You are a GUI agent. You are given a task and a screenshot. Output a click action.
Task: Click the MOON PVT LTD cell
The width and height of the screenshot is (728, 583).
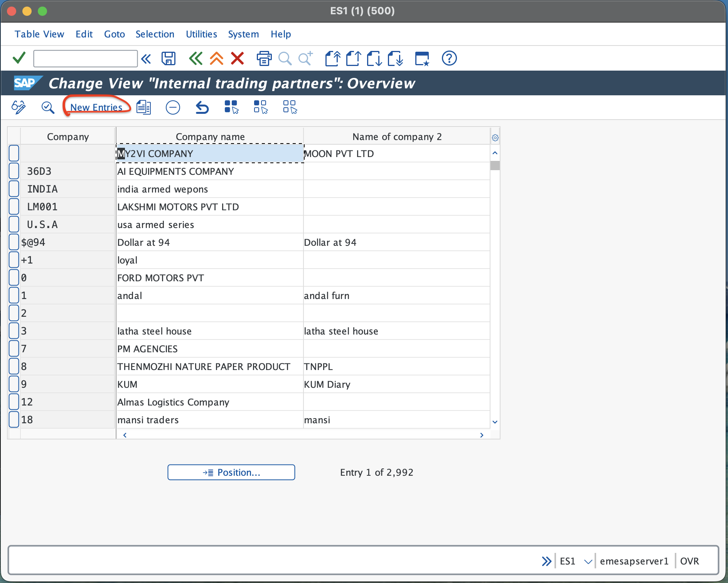(x=397, y=154)
